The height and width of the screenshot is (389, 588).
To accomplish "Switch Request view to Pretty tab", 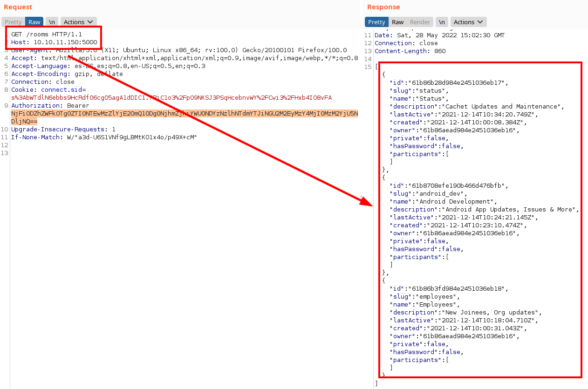I will point(14,22).
